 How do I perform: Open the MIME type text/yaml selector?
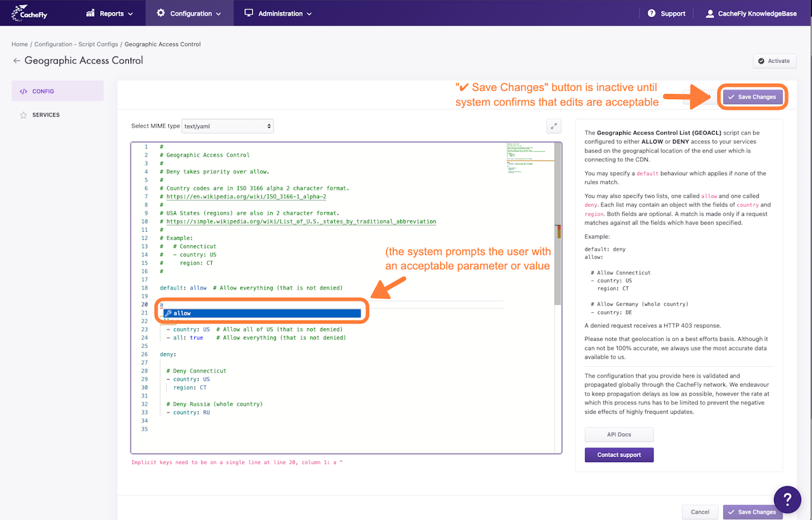pyautogui.click(x=227, y=126)
